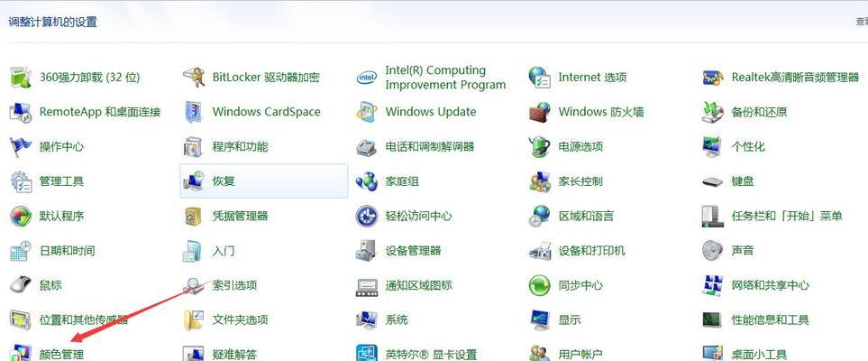Open the 默认程序 icon
868x361 pixels.
point(21,217)
